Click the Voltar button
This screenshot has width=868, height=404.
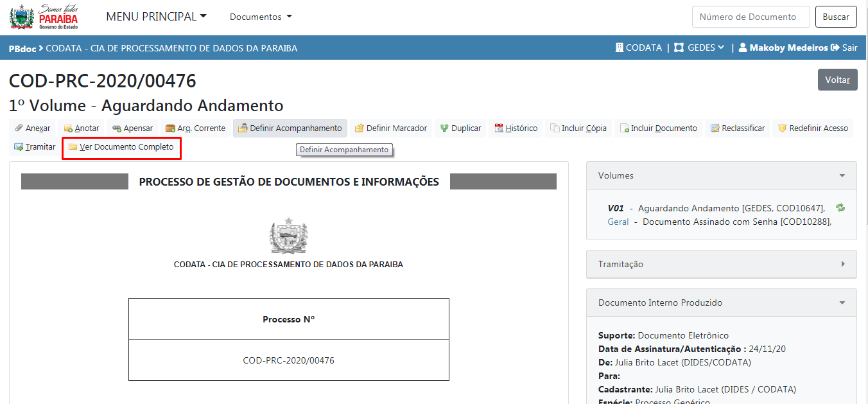837,80
